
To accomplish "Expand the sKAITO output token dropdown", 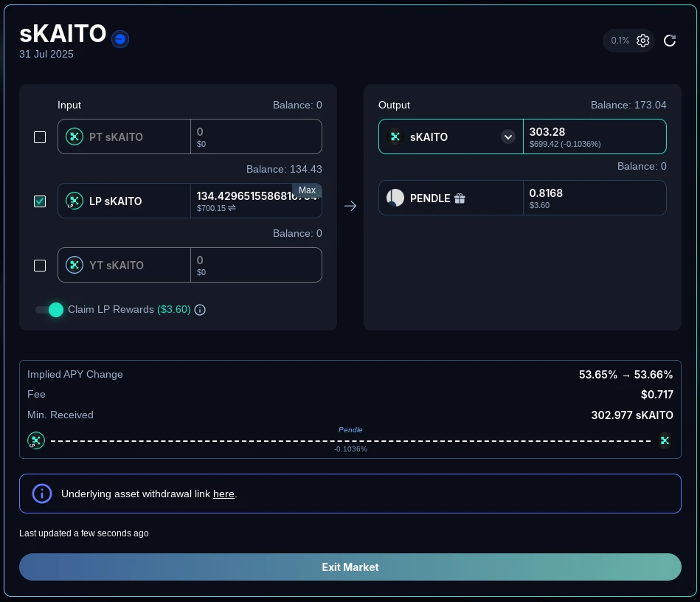I will coord(508,136).
